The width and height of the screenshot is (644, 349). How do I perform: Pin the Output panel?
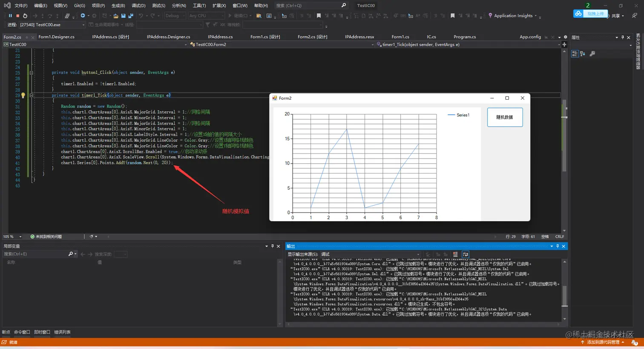pyautogui.click(x=557, y=246)
